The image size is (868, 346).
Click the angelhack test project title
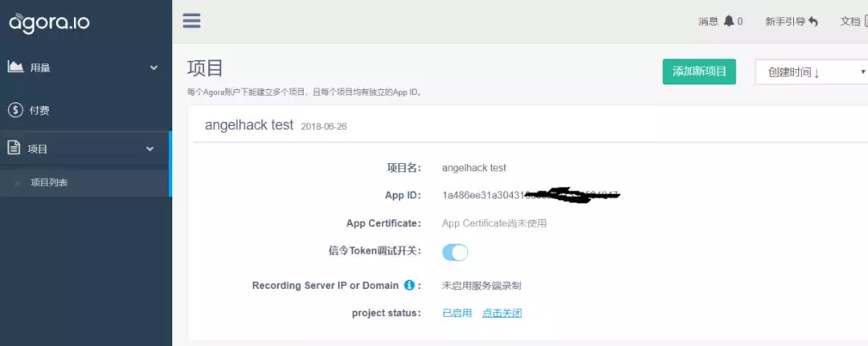pos(249,125)
